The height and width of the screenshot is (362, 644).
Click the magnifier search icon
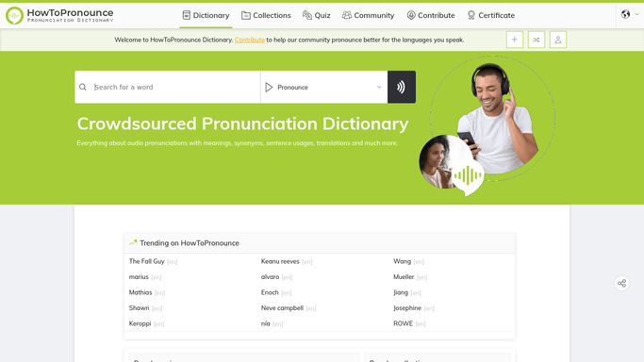tap(83, 87)
